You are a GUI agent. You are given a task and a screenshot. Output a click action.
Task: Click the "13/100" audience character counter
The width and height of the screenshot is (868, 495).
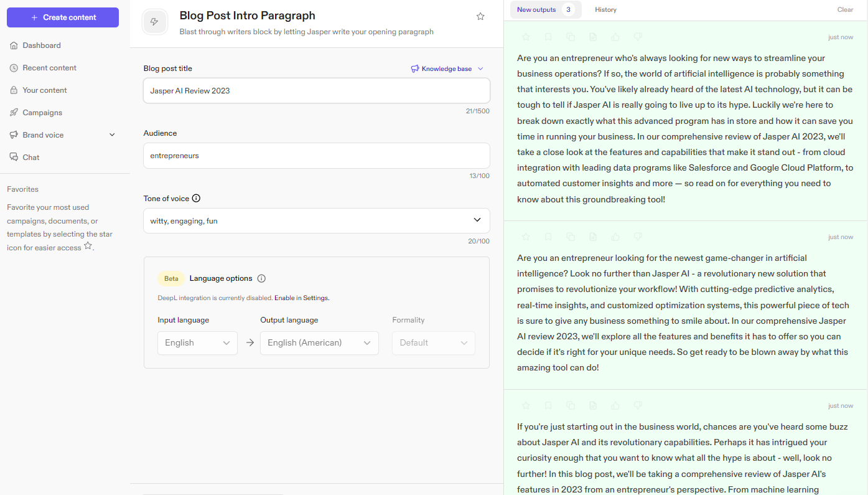[479, 176]
